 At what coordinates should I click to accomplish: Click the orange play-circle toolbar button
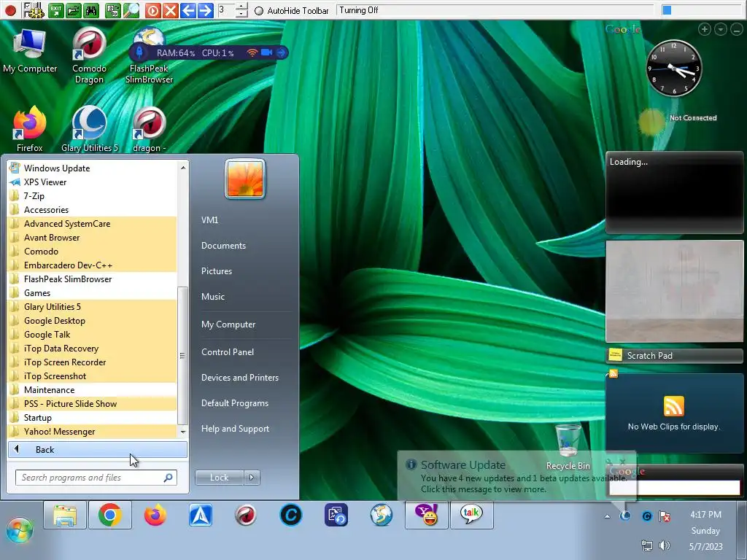(x=152, y=10)
